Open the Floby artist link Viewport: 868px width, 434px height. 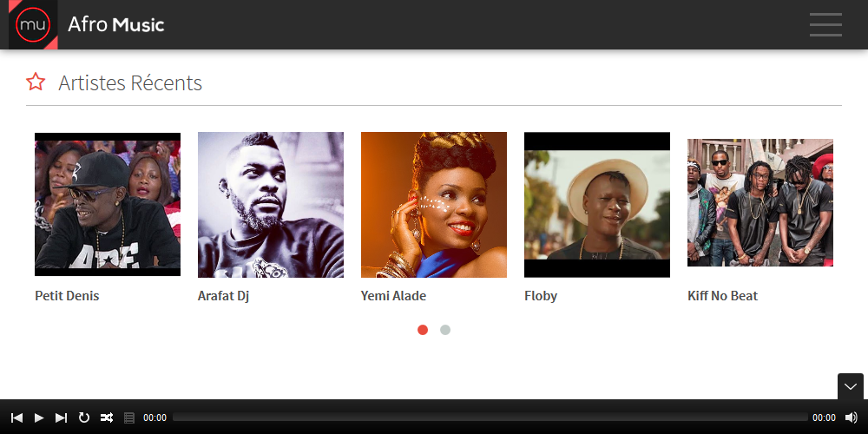(540, 296)
